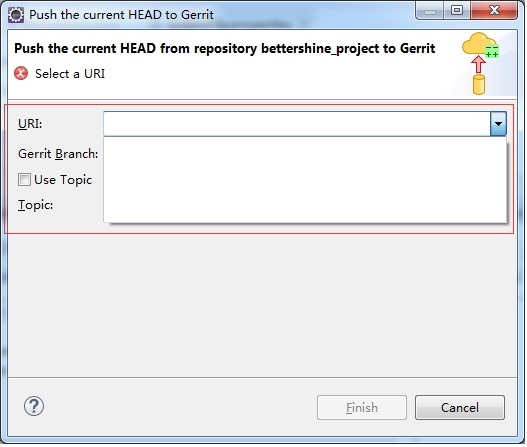Maximize the Push to Gerrit dialog
527x447 pixels.
[457, 11]
